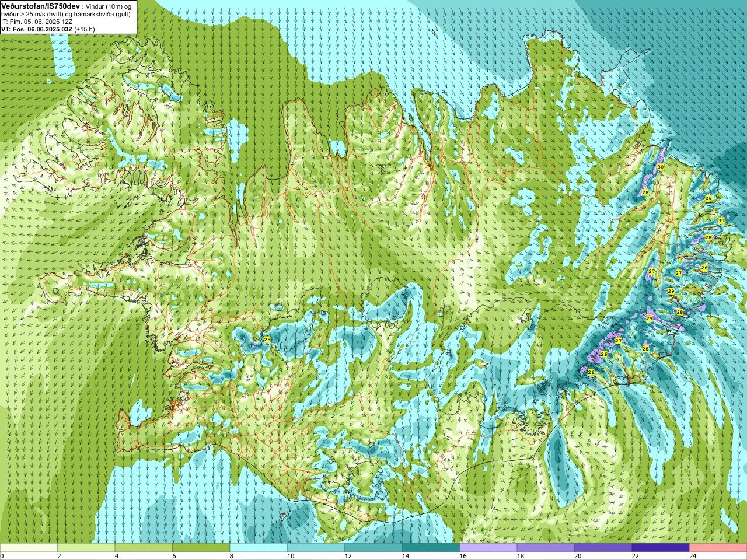Click the legend scale number 6
The width and height of the screenshot is (747, 560).
pos(174,556)
